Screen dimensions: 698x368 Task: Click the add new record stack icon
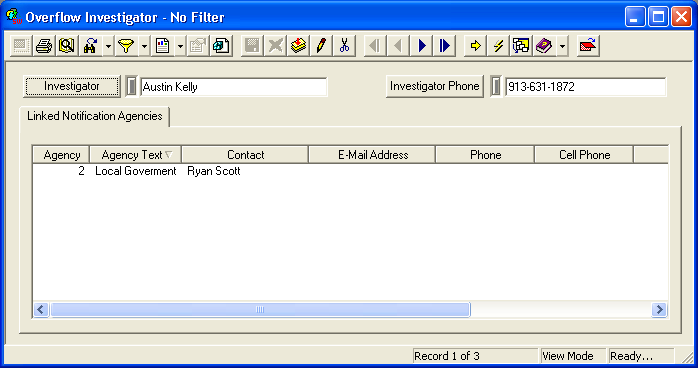click(x=298, y=45)
